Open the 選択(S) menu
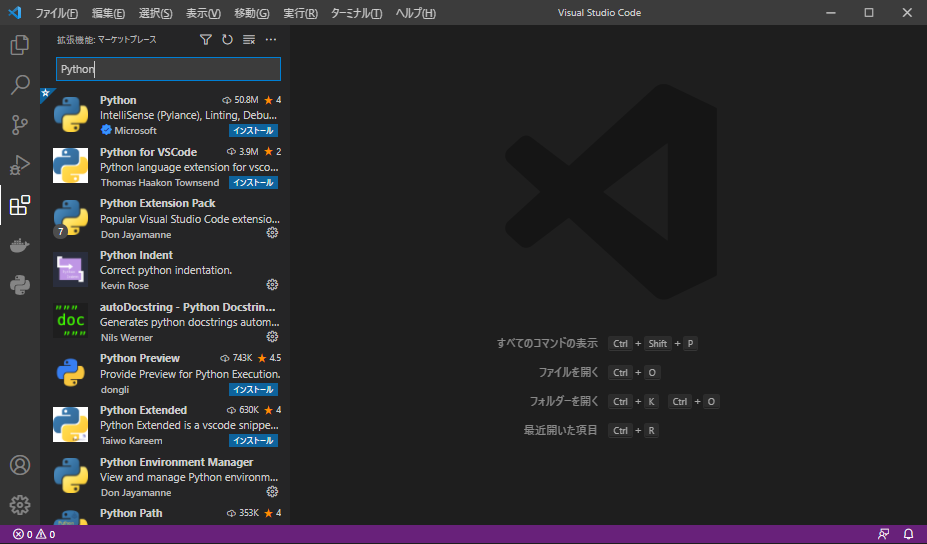 click(x=155, y=13)
